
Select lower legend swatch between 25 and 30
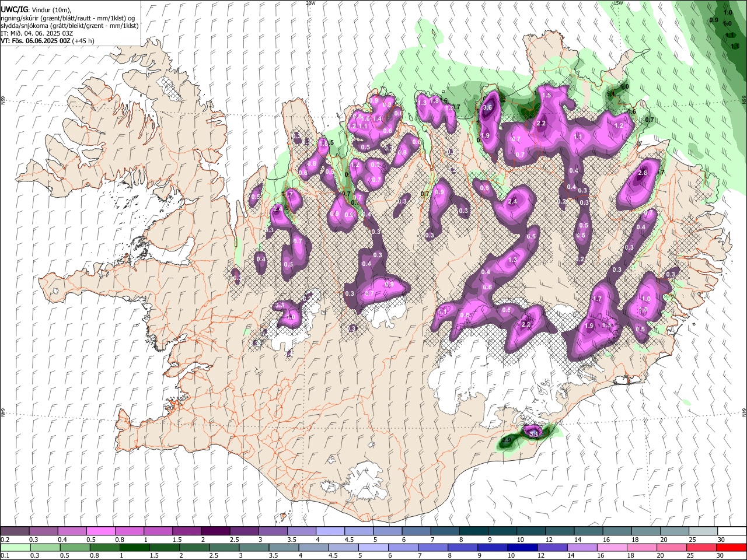(701, 547)
